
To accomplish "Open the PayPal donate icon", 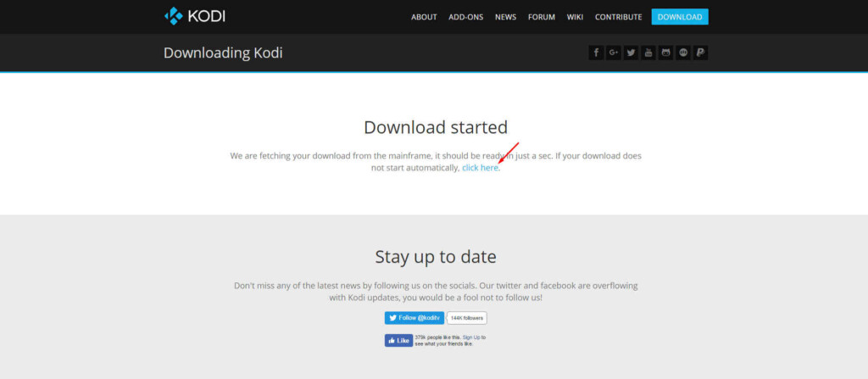I will 700,53.
